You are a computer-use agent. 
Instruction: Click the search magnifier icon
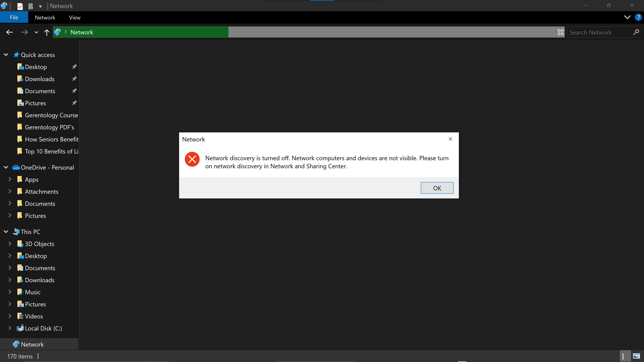[636, 32]
